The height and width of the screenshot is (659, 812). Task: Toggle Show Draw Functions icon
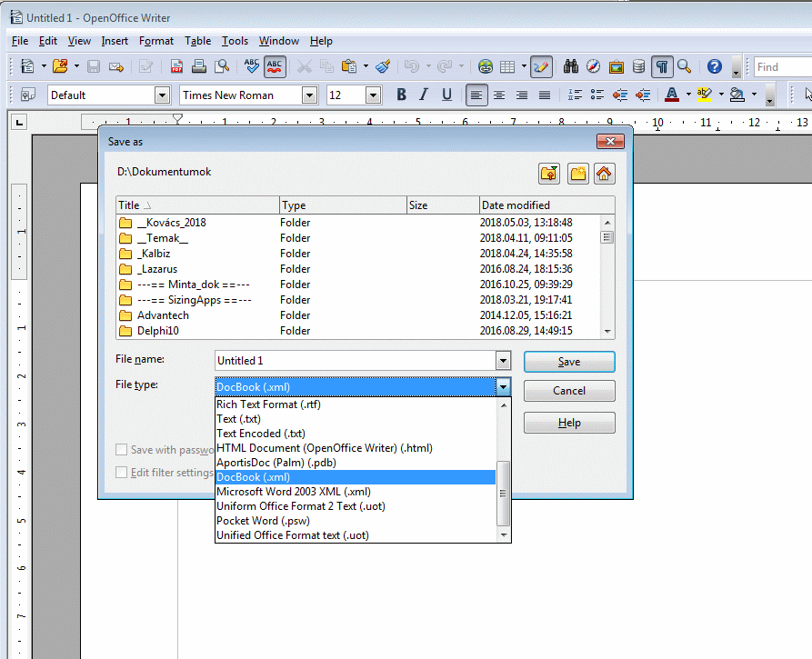pos(541,66)
